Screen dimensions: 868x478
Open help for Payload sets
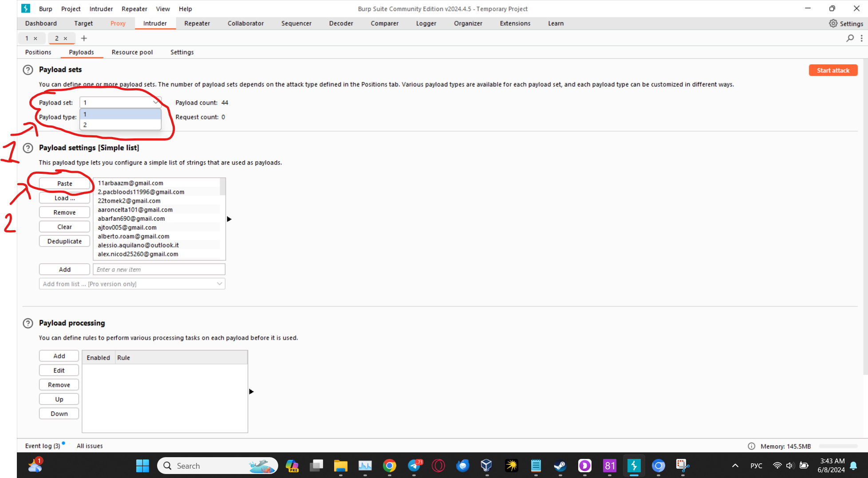tap(28, 70)
